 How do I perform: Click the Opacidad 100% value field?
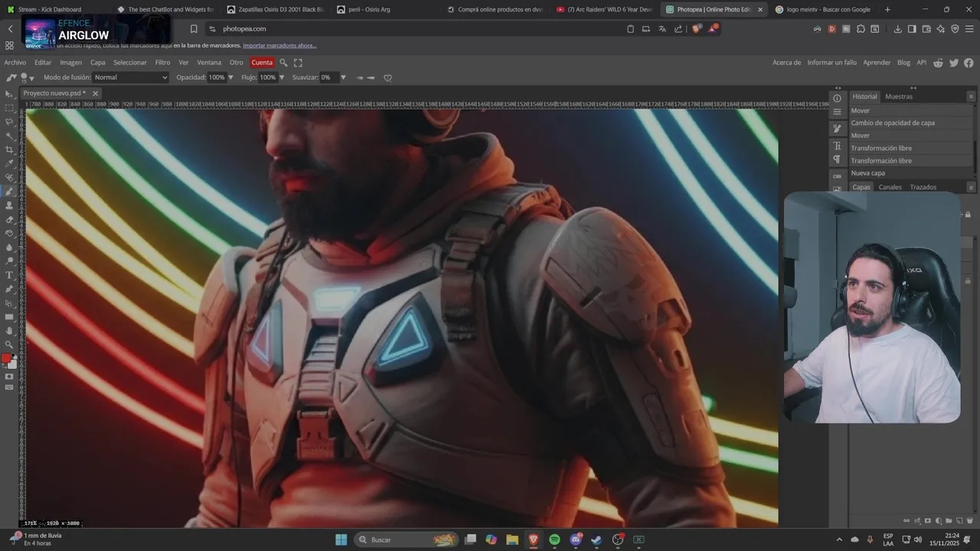pyautogui.click(x=217, y=77)
